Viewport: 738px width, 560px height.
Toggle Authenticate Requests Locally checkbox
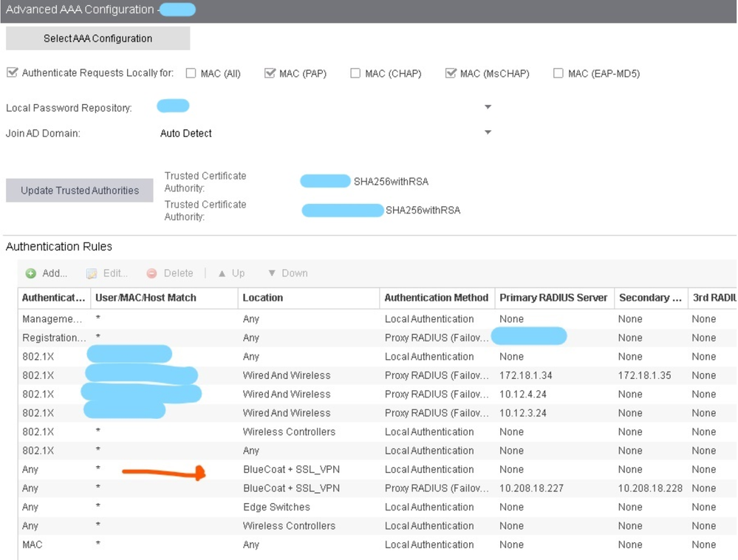pos(12,73)
